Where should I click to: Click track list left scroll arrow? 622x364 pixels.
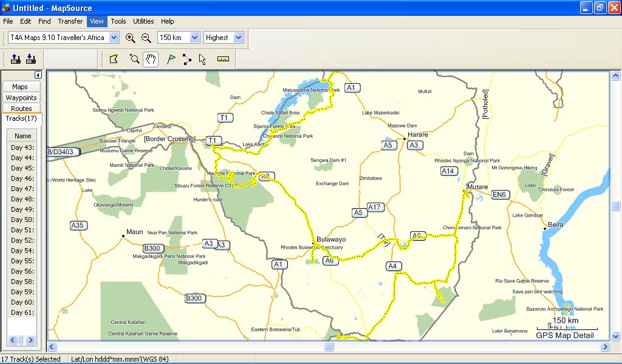click(12, 340)
